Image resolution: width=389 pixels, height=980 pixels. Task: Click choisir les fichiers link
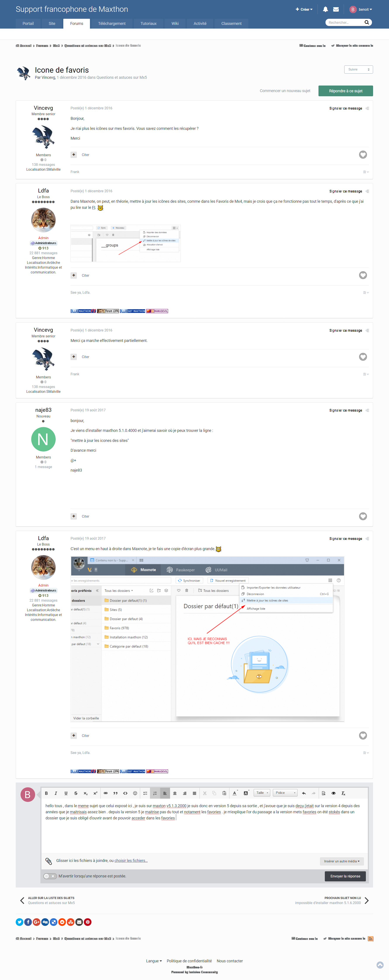click(131, 861)
